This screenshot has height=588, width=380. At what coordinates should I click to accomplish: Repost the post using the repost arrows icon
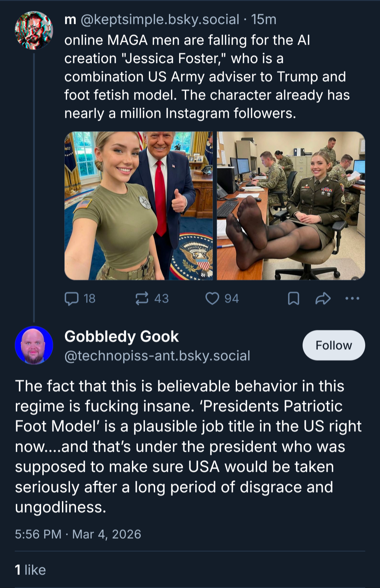(142, 299)
